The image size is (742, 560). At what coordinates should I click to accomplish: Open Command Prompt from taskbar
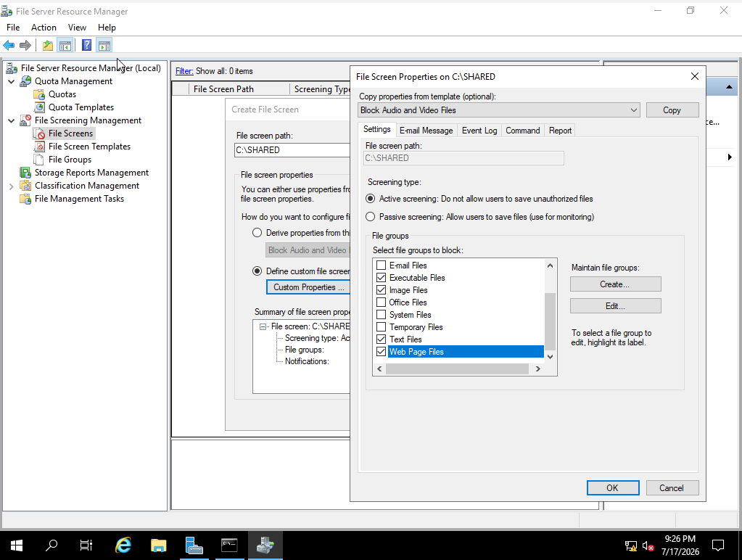[229, 545]
